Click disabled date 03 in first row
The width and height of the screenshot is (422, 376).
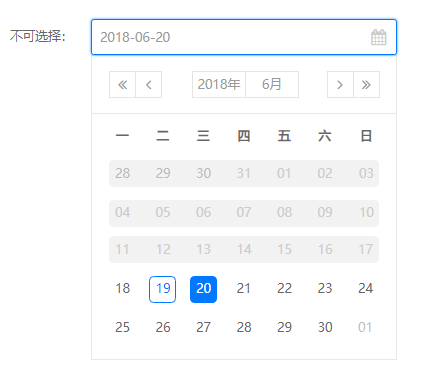pyautogui.click(x=366, y=173)
